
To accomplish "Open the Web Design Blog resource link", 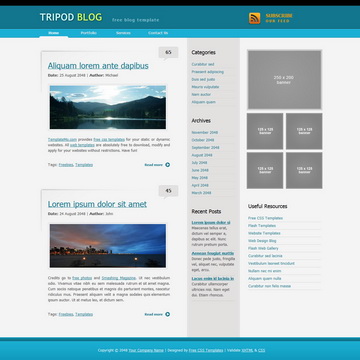I will pyautogui.click(x=262, y=241).
